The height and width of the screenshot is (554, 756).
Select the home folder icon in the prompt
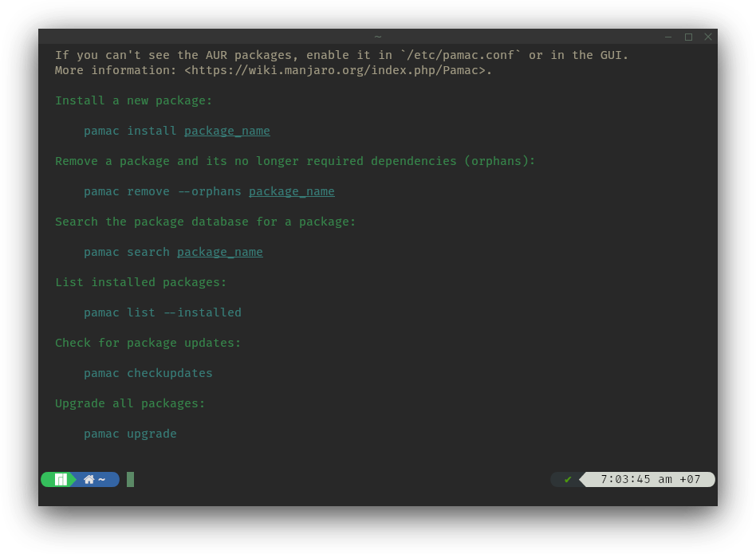coord(89,479)
